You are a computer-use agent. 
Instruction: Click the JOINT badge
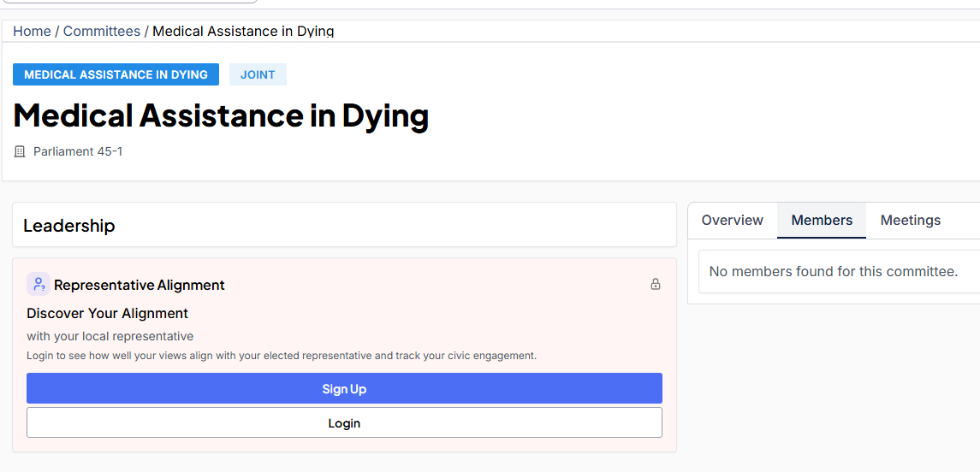coord(258,74)
